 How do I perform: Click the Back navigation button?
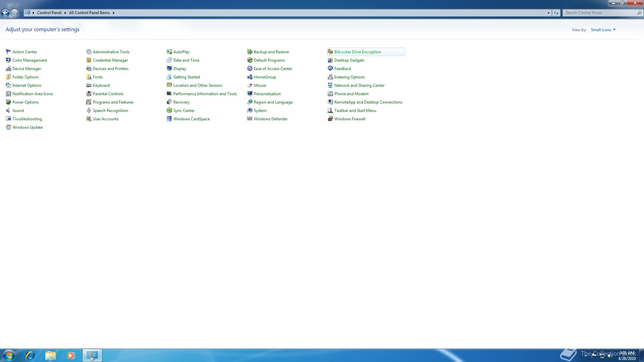click(5, 13)
